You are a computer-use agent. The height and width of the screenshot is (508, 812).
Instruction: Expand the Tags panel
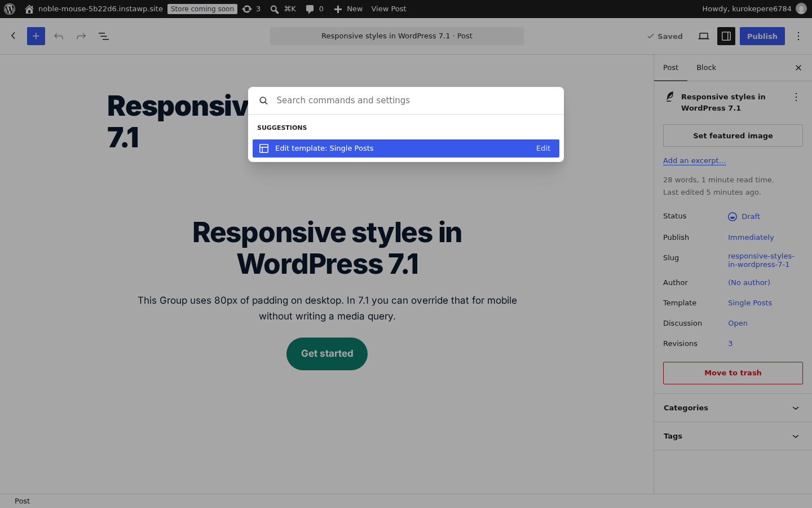pyautogui.click(x=733, y=436)
